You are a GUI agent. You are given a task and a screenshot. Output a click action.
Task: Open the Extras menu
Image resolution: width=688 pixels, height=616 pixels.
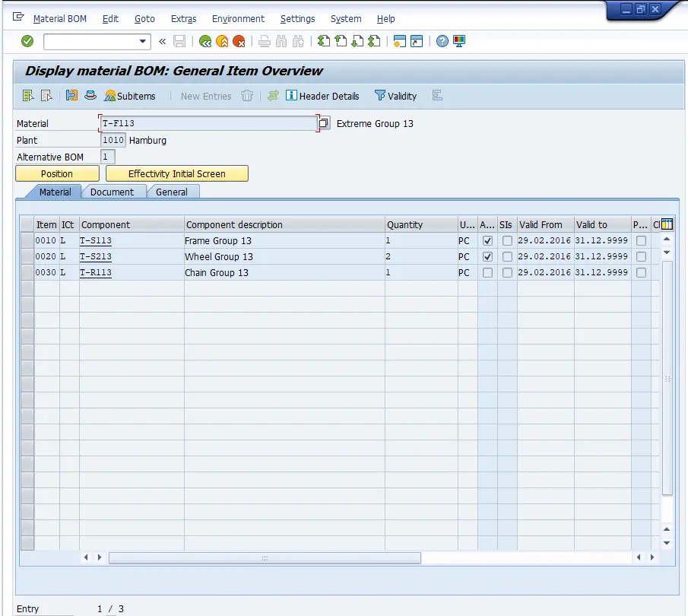point(183,18)
